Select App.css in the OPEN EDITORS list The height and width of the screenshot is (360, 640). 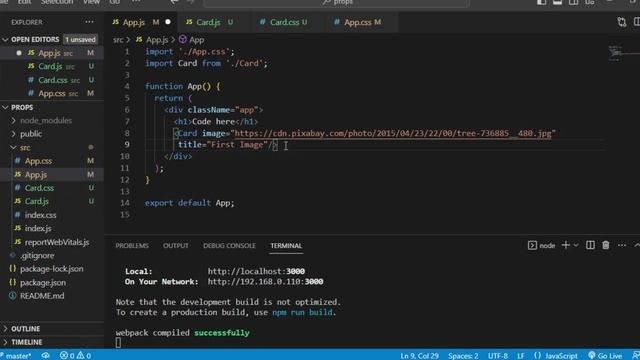(x=52, y=93)
